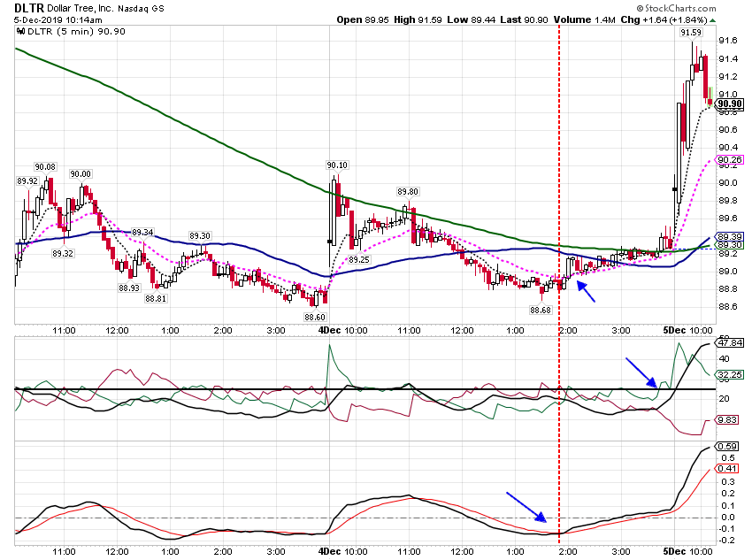Click the 89.32 low price label
This screenshot has width=752, height=560.
click(x=63, y=253)
